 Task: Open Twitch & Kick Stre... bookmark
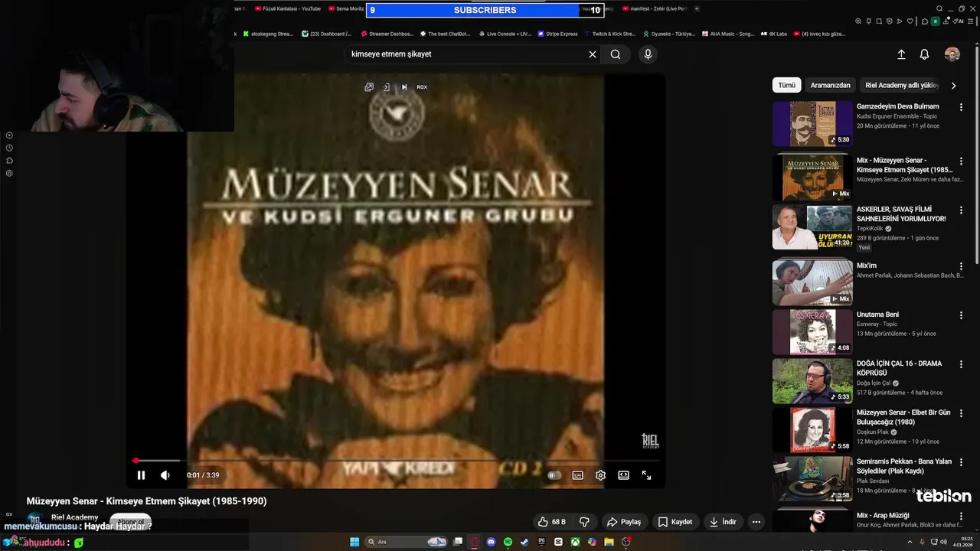609,34
